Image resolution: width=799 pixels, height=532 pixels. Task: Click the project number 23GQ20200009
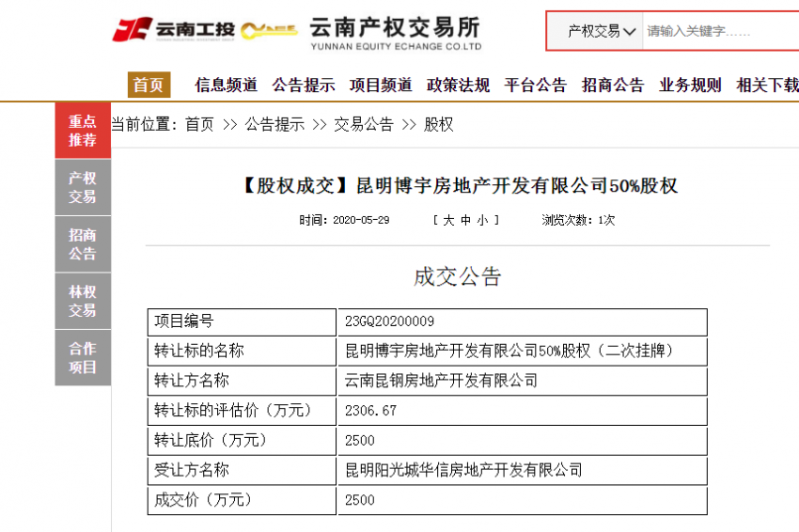point(390,321)
